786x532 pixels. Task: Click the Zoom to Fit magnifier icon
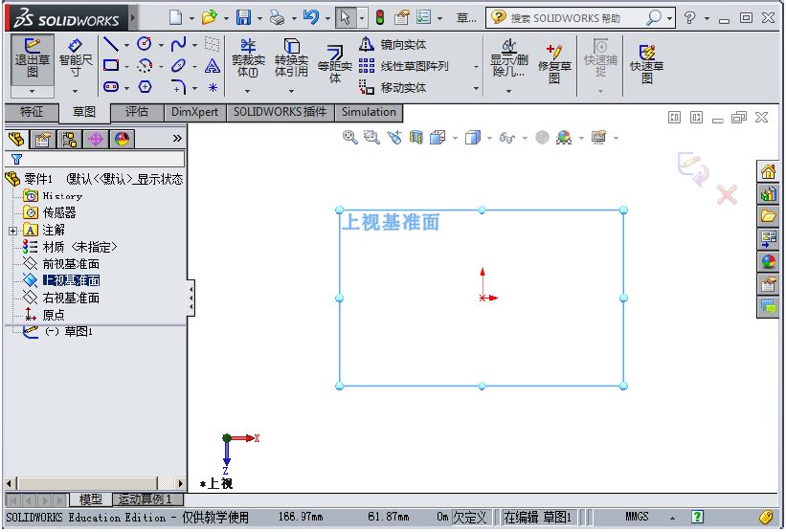pyautogui.click(x=350, y=138)
